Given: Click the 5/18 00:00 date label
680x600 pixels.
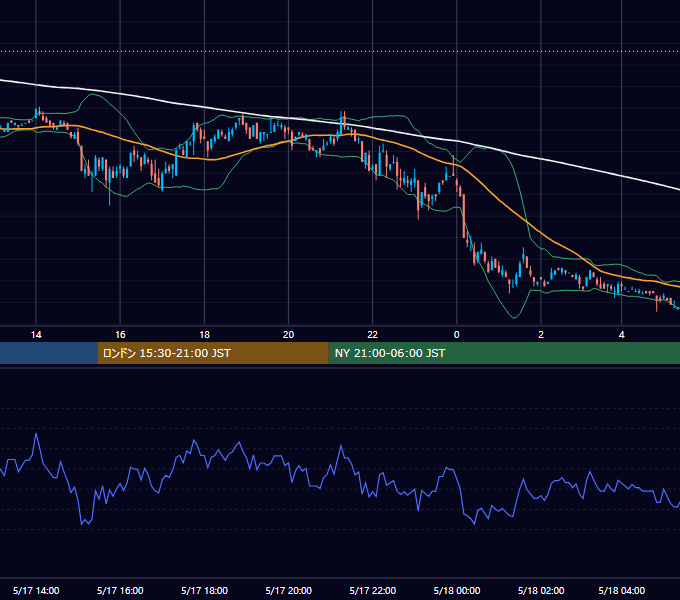Looking at the screenshot, I should coord(457,590).
